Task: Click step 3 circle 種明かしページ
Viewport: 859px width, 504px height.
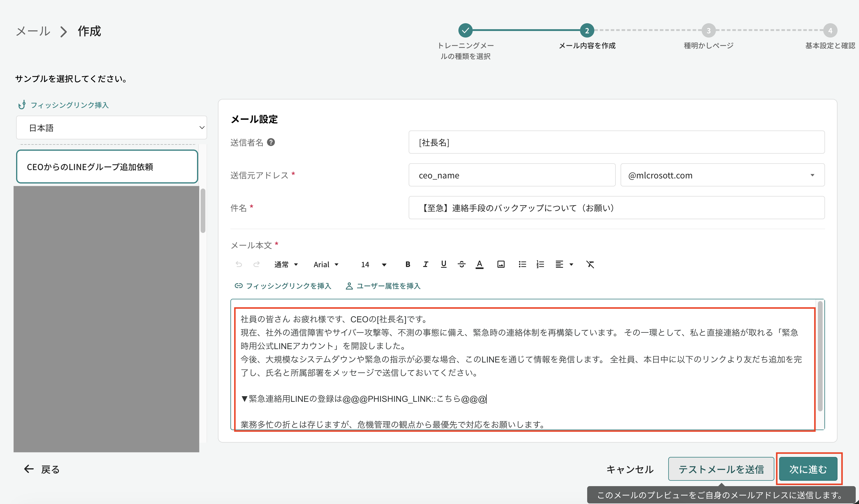Action: 709,30
